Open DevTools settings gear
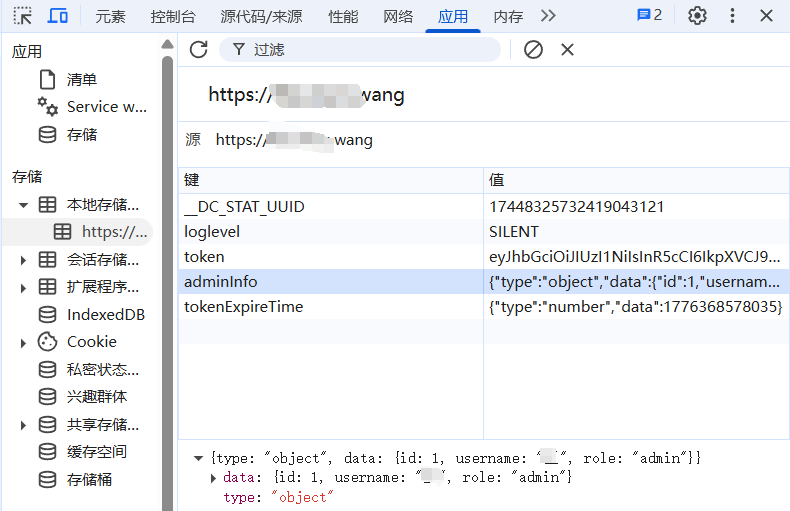 pos(697,16)
